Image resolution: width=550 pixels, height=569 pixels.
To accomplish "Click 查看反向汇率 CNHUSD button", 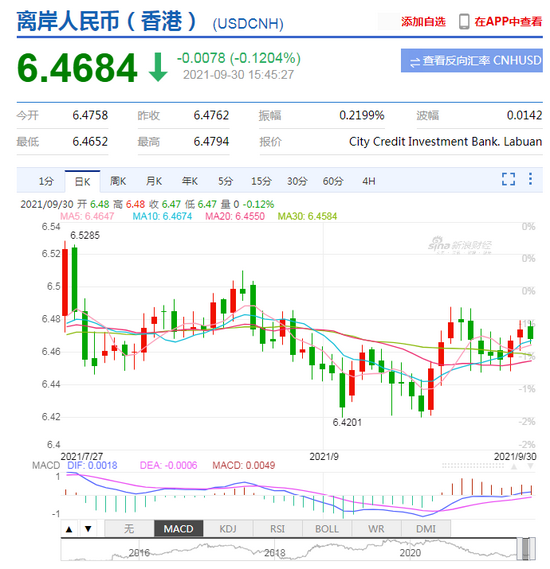I will pyautogui.click(x=472, y=61).
